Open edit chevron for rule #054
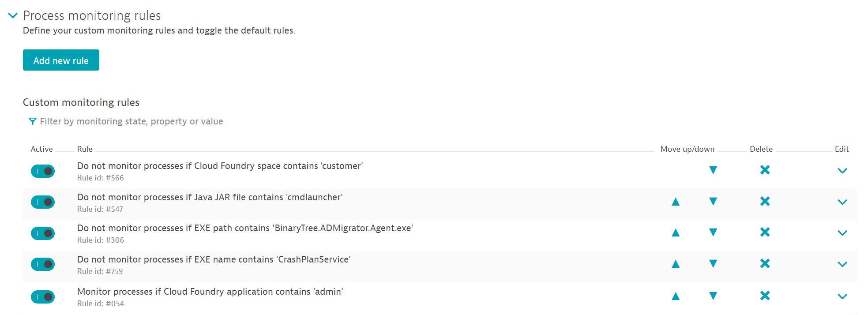The width and height of the screenshot is (868, 315). pyautogui.click(x=842, y=297)
